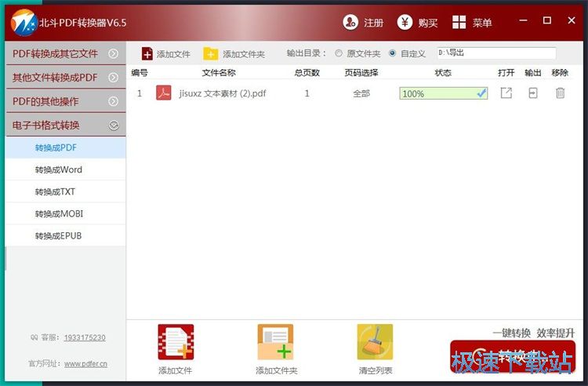
Task: Click the 页码选择 column header
Action: (361, 73)
